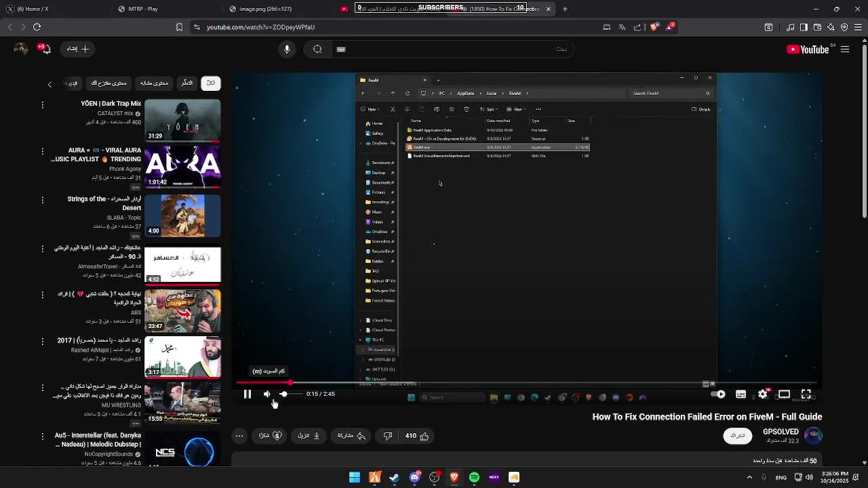
Task: Click the dislike thumbs-down button
Action: [387, 436]
